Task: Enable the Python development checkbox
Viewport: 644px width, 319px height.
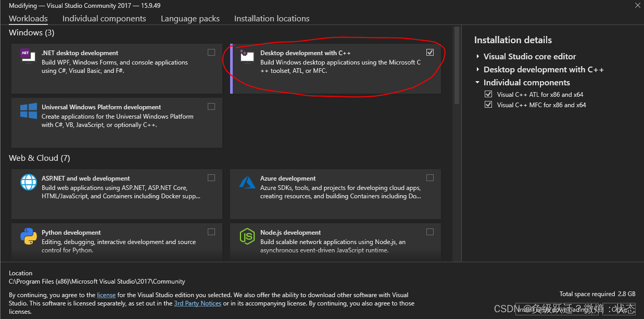Action: click(211, 232)
